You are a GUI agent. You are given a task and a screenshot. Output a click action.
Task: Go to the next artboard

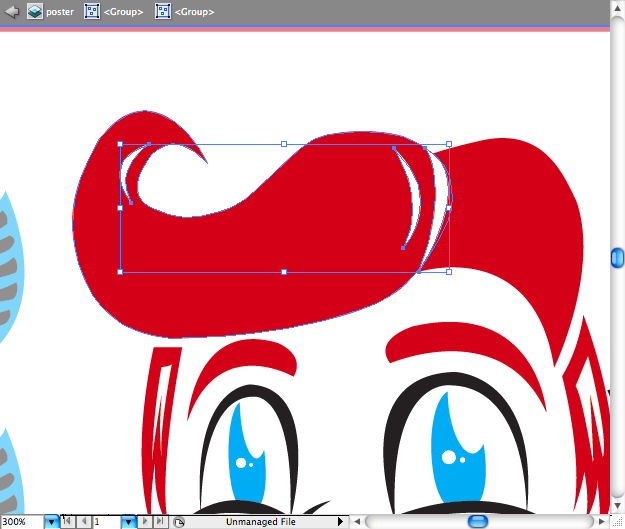pyautogui.click(x=145, y=521)
